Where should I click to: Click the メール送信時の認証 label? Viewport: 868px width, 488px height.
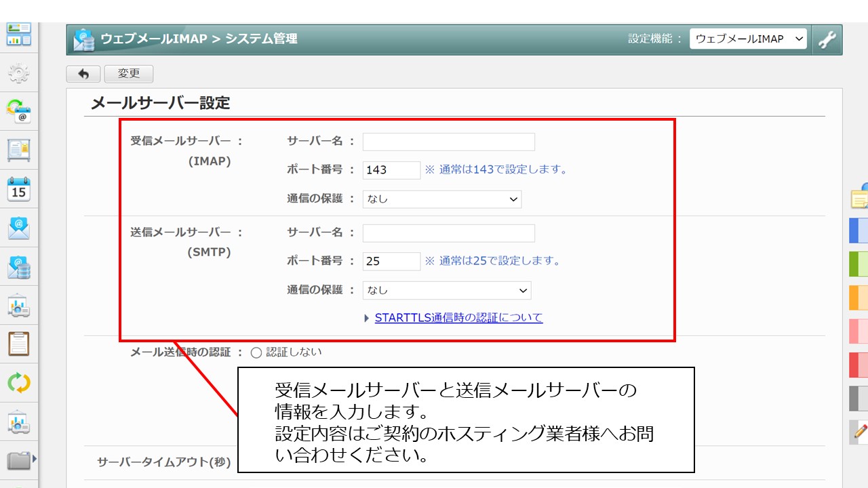coord(181,352)
